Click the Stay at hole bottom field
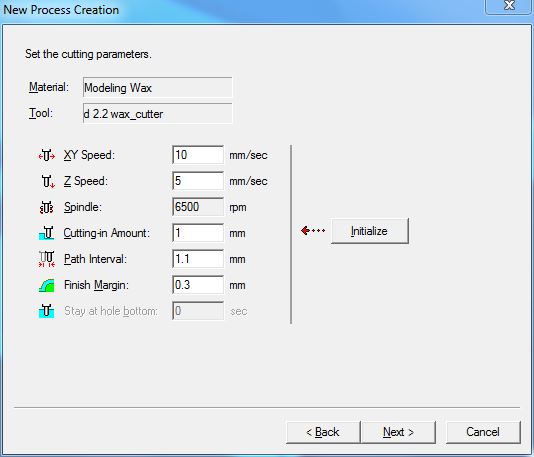 pos(198,311)
